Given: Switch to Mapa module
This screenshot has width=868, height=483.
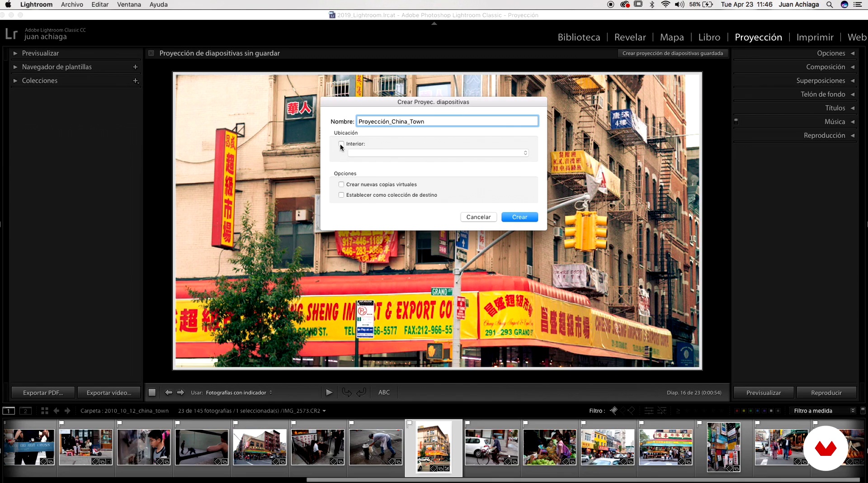Looking at the screenshot, I should [672, 37].
